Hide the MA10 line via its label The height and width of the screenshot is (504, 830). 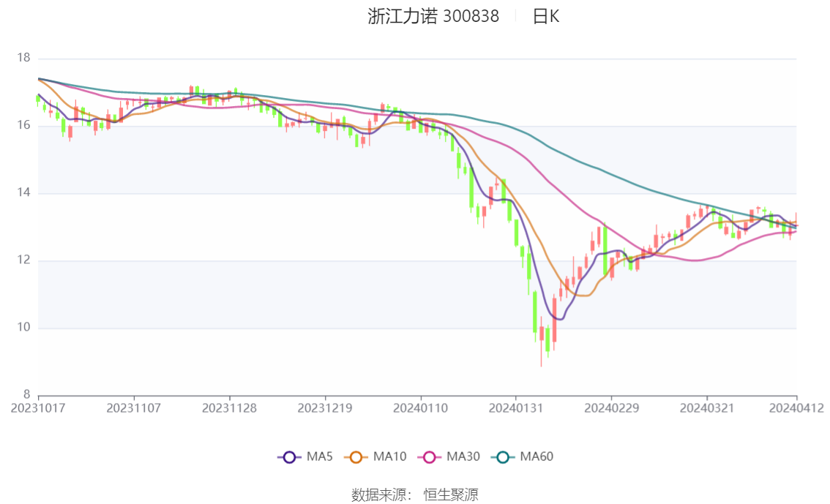[389, 456]
